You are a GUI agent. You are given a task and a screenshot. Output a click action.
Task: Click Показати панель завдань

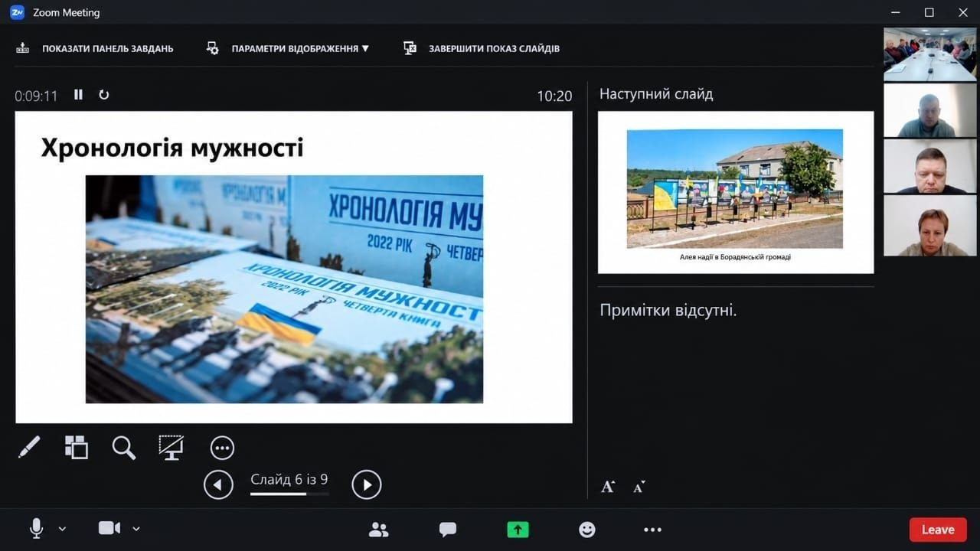tap(95, 48)
